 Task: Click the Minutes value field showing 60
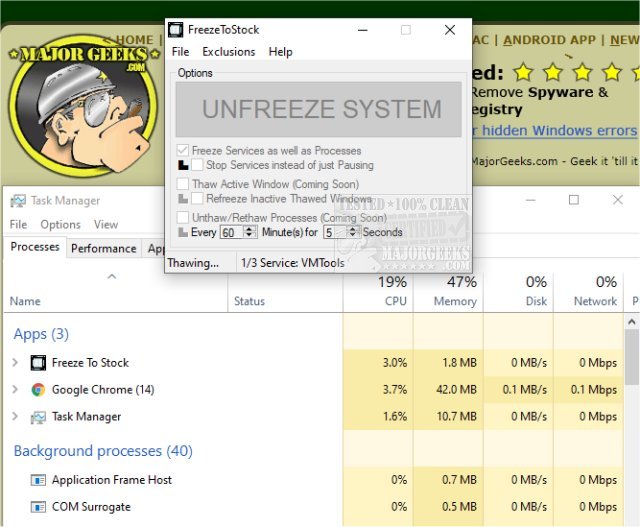pyautogui.click(x=232, y=232)
